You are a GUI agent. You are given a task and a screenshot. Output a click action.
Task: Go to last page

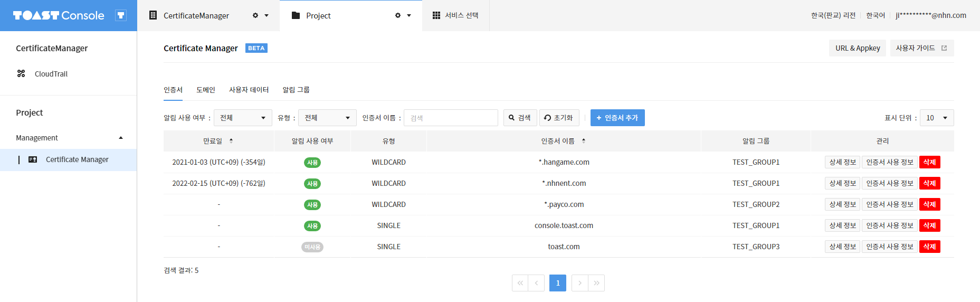596,283
